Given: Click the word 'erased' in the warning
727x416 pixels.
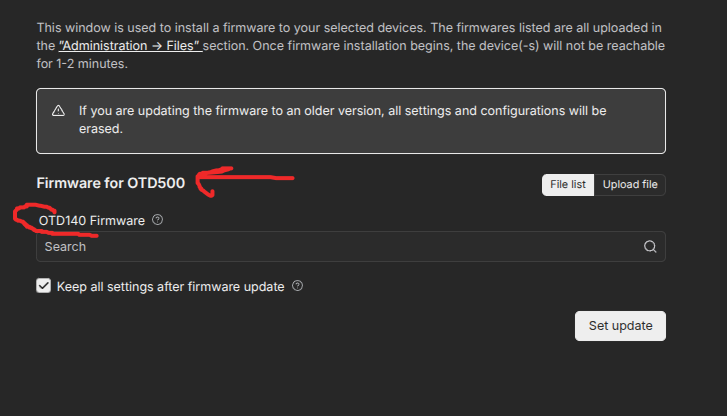Looking at the screenshot, I should [x=100, y=129].
